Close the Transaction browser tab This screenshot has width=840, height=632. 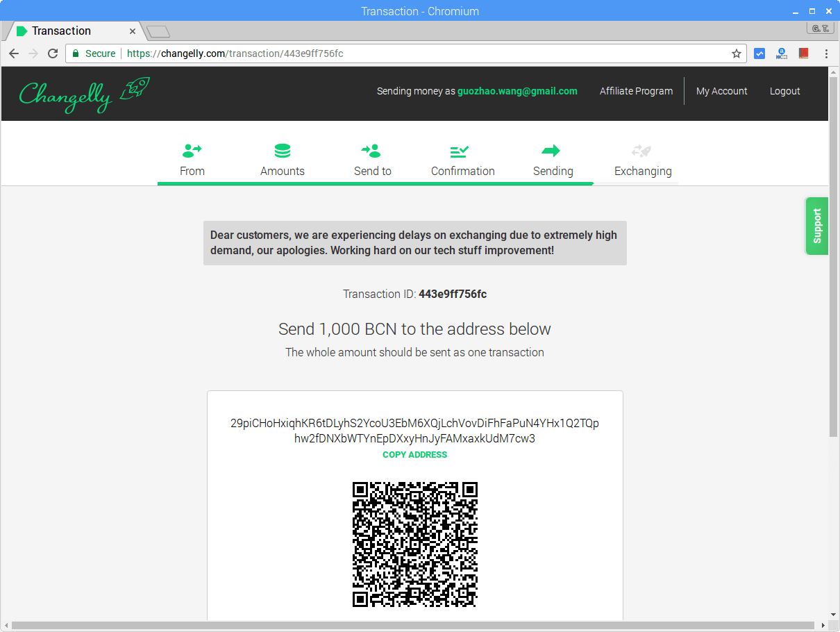click(x=133, y=31)
